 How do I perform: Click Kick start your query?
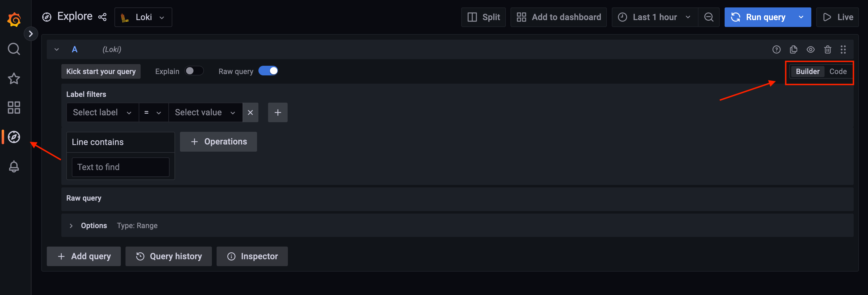(x=101, y=71)
